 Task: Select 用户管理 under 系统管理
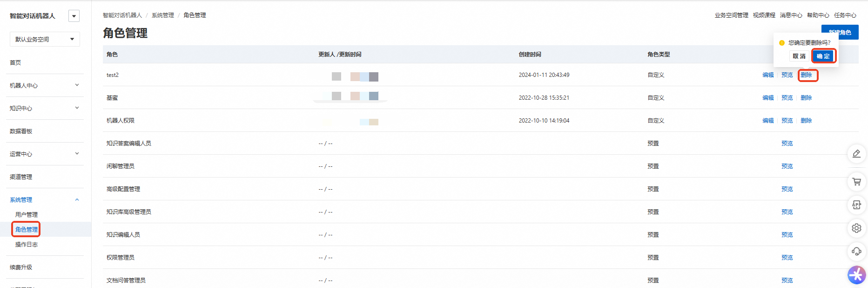tap(27, 215)
